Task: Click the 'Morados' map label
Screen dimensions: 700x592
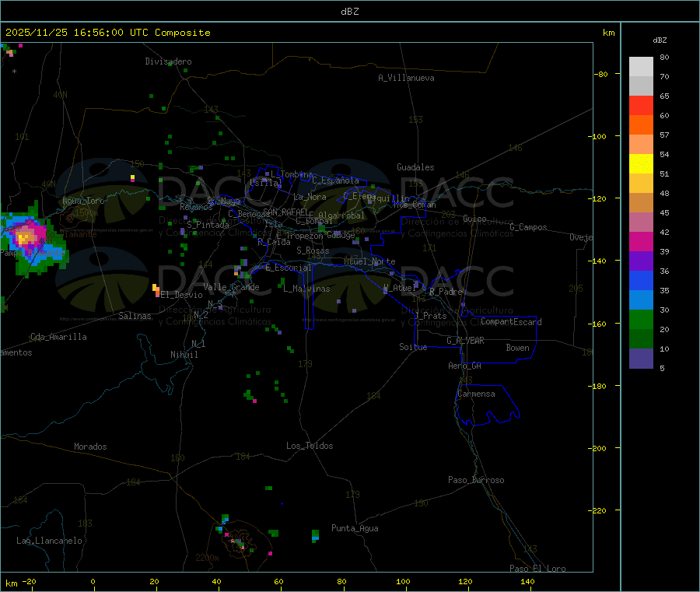Action: pos(91,447)
